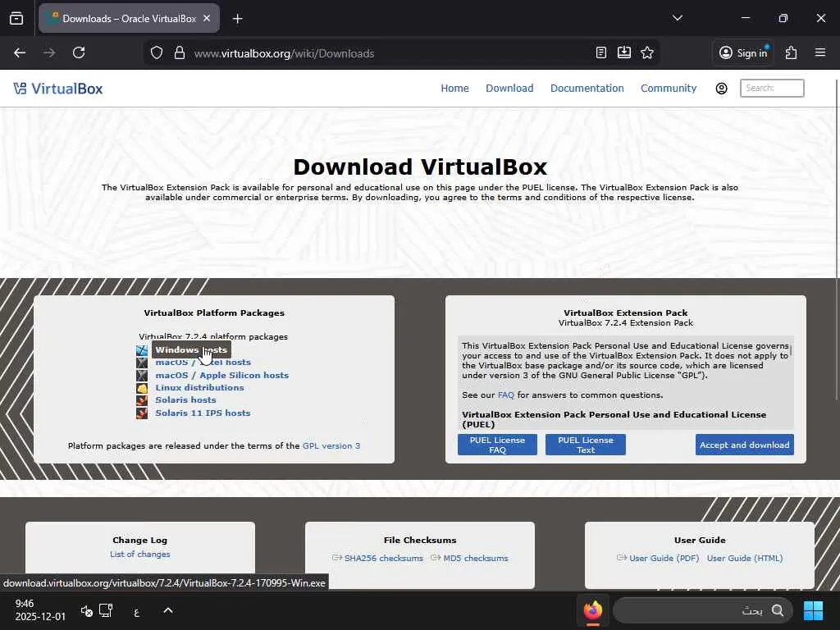
Task: Open the Extensions puzzle icon
Action: click(792, 52)
